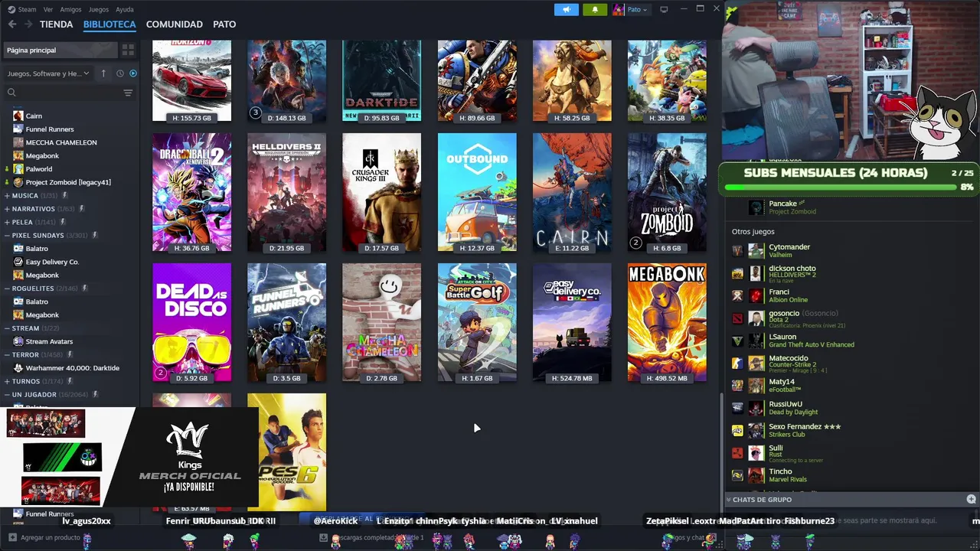Open the PES 6 game cover

286,452
